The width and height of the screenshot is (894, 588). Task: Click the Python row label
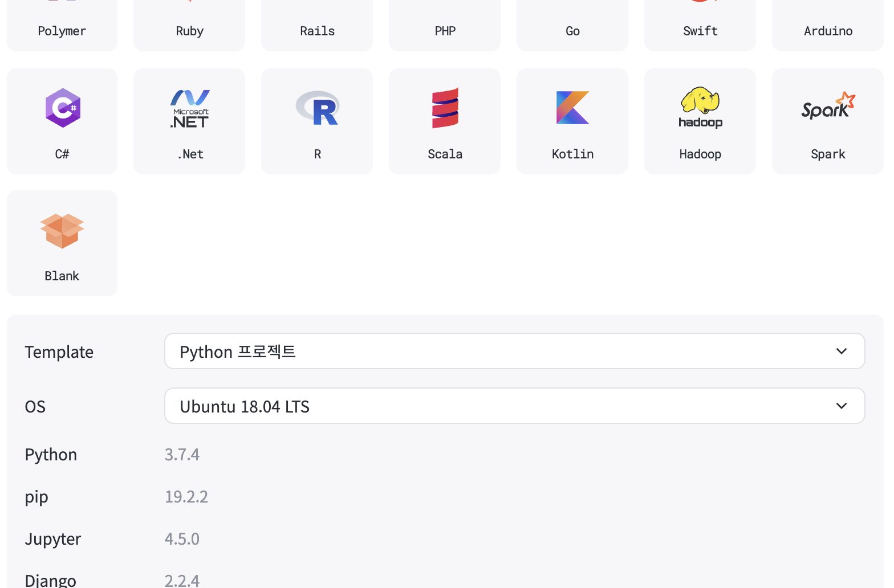tap(51, 455)
